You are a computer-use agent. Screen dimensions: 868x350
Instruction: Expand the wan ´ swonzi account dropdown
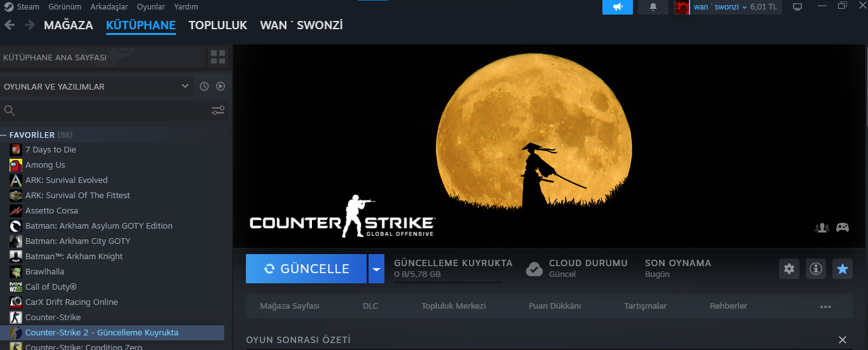click(720, 7)
